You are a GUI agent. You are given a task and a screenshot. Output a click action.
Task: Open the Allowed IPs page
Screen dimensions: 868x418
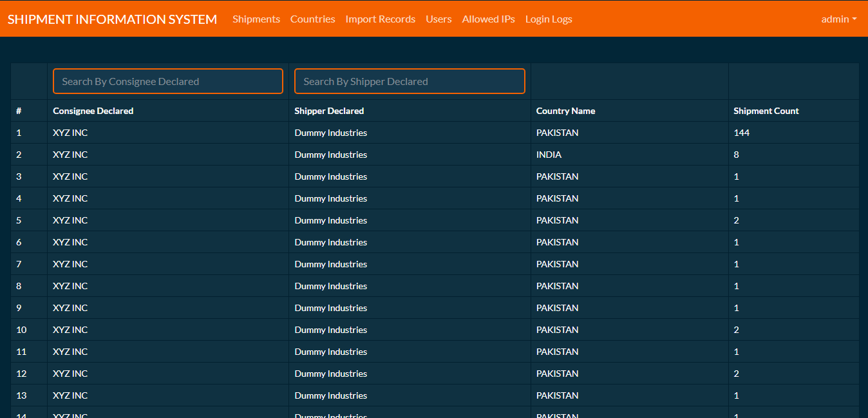click(x=488, y=19)
